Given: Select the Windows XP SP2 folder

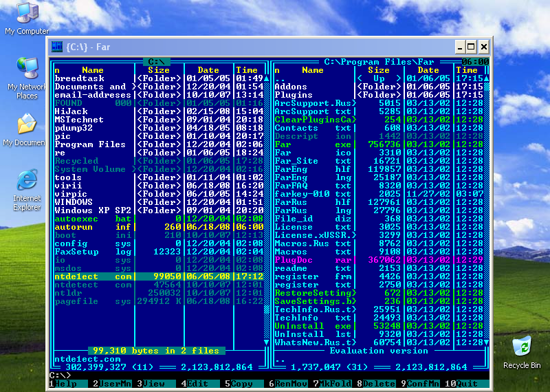Looking at the screenshot, I should [x=159, y=210].
